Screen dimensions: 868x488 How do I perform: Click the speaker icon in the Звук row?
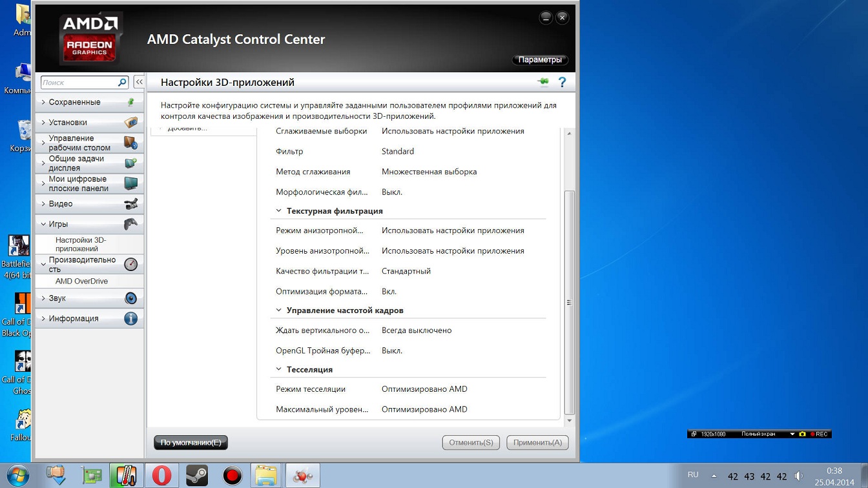130,298
